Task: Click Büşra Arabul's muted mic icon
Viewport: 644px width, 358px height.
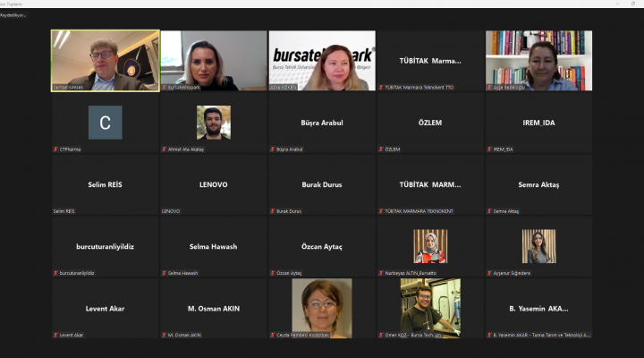Action: click(273, 149)
